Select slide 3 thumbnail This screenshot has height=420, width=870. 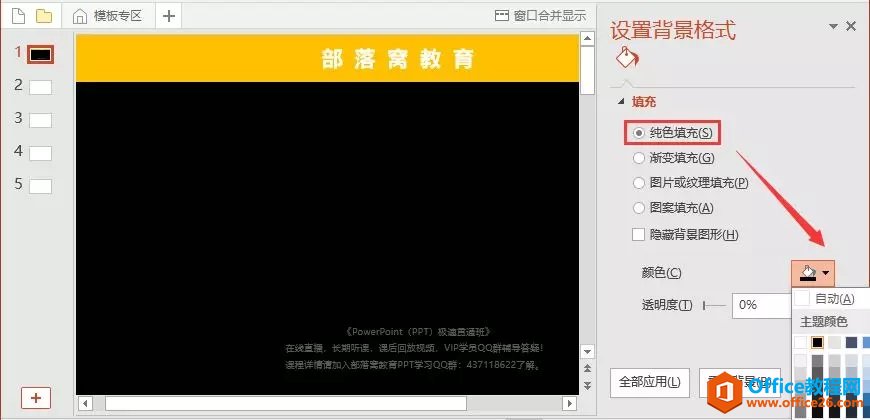click(x=41, y=120)
